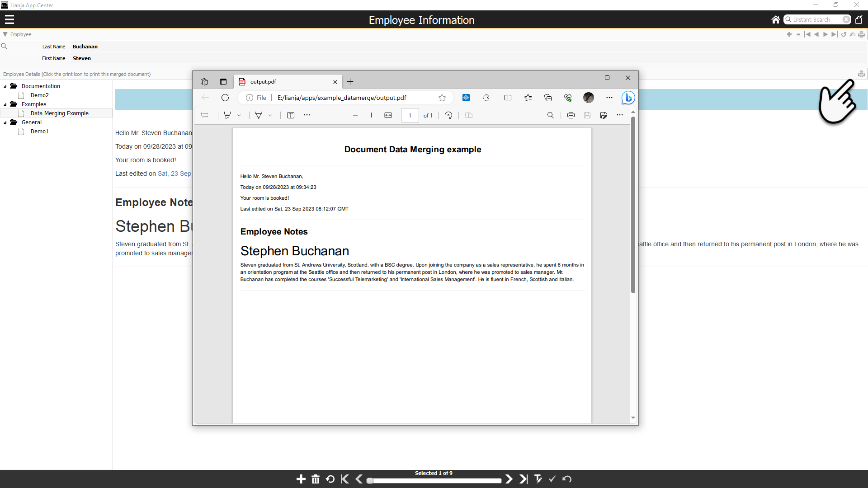Collapse the General tree folder
The height and width of the screenshot is (488, 868).
click(5, 122)
